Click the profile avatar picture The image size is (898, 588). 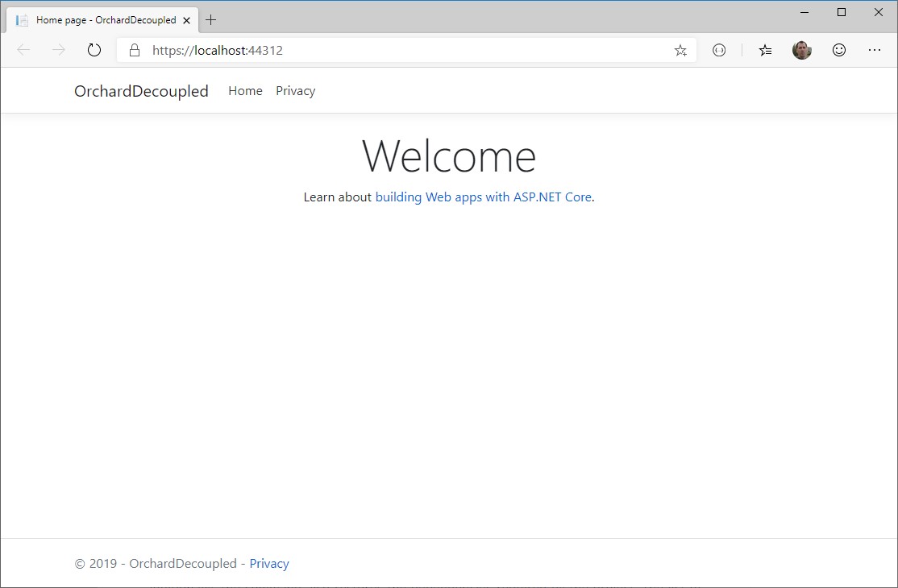(x=801, y=50)
